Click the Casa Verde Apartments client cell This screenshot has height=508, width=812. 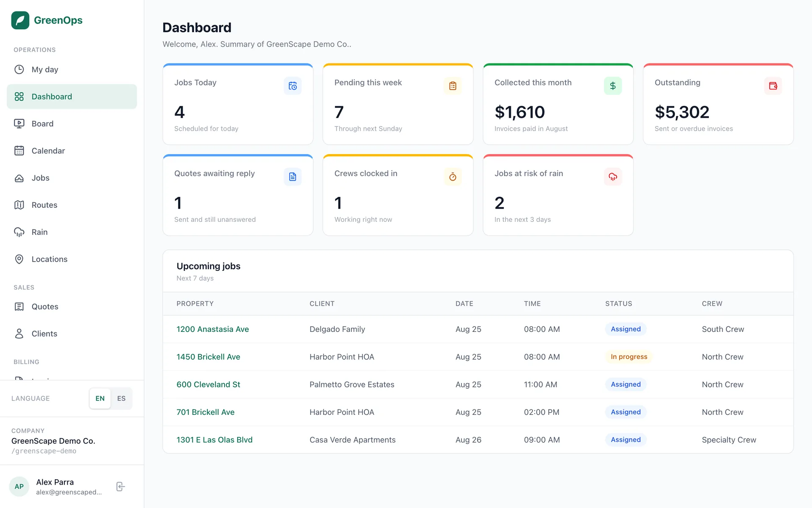pos(353,440)
